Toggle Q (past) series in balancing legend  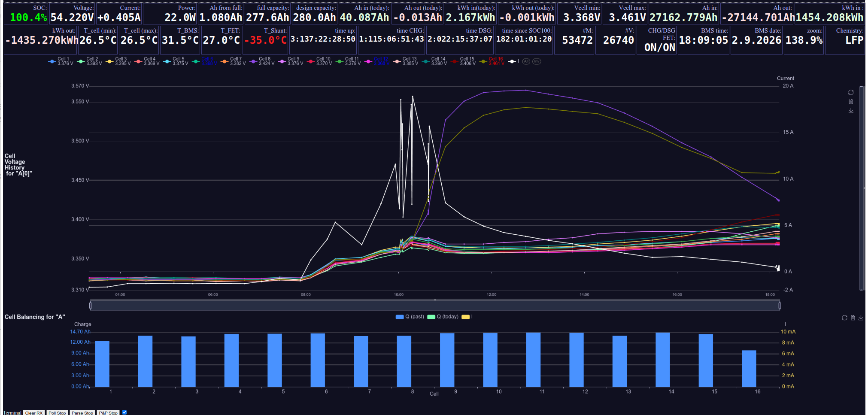(410, 317)
